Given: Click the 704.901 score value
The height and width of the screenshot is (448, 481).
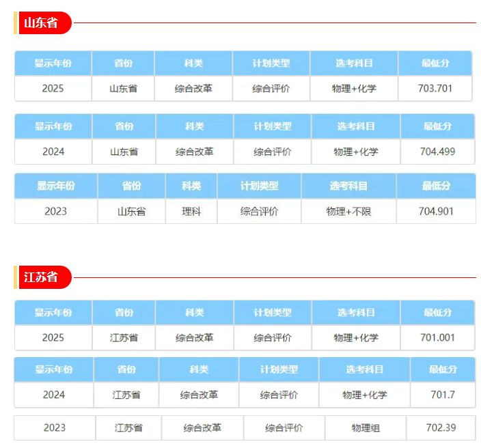Looking at the screenshot, I should tap(436, 212).
